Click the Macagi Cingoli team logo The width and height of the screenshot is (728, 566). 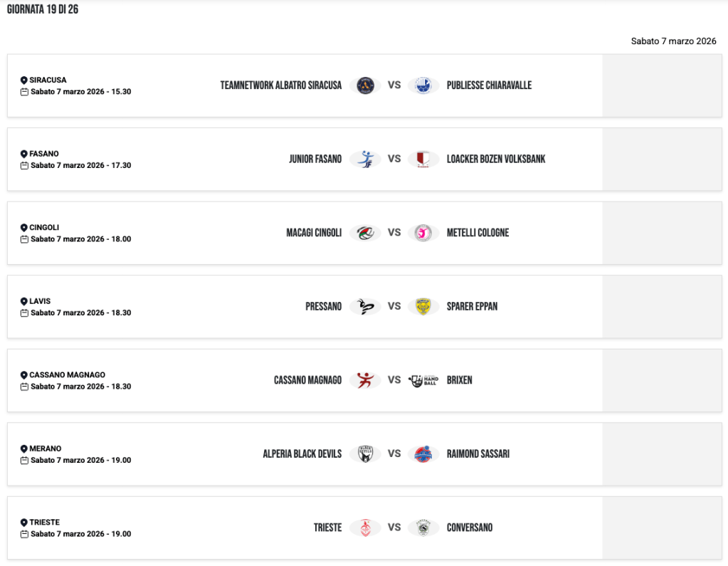pos(365,233)
